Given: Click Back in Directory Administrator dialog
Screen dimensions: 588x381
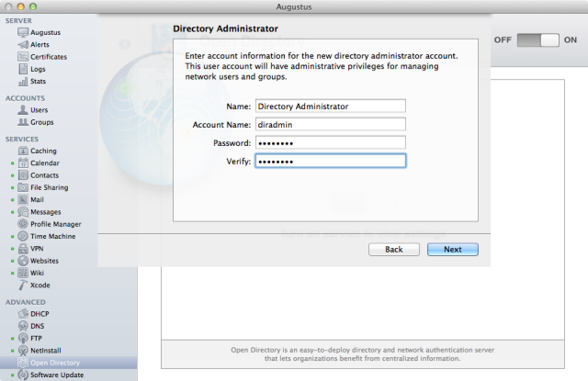Looking at the screenshot, I should click(394, 250).
